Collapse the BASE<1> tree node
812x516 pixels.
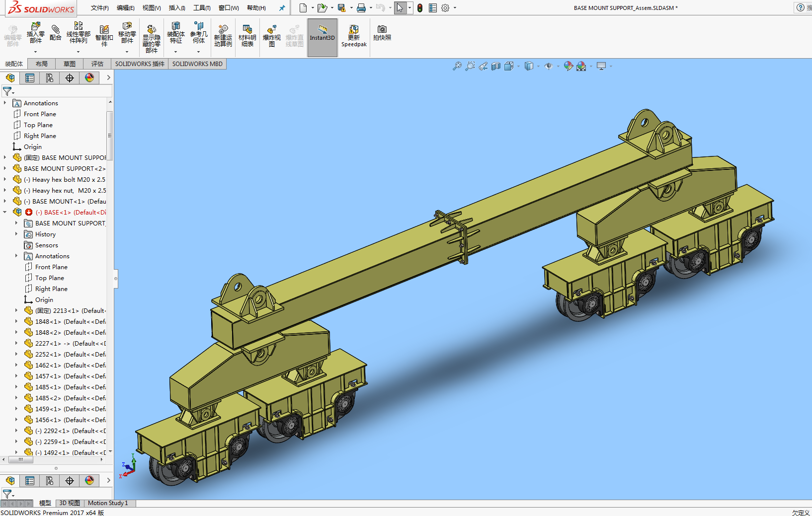tap(5, 212)
